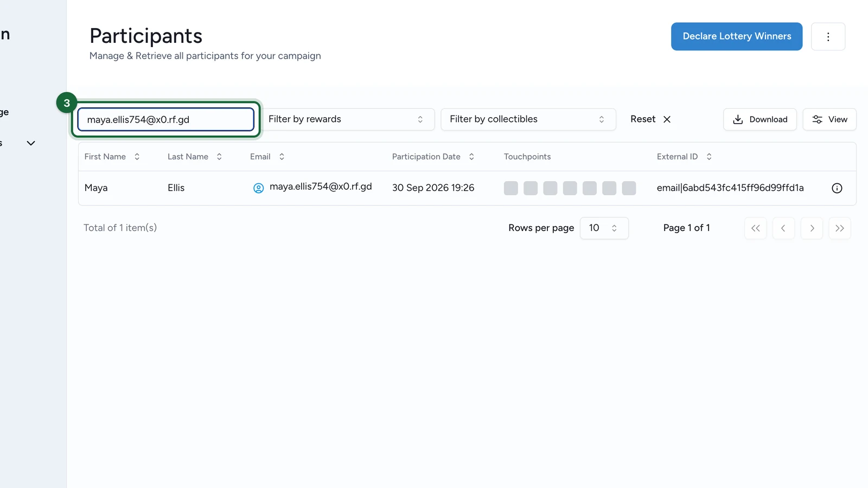
Task: Click the External ID column header
Action: (x=678, y=157)
